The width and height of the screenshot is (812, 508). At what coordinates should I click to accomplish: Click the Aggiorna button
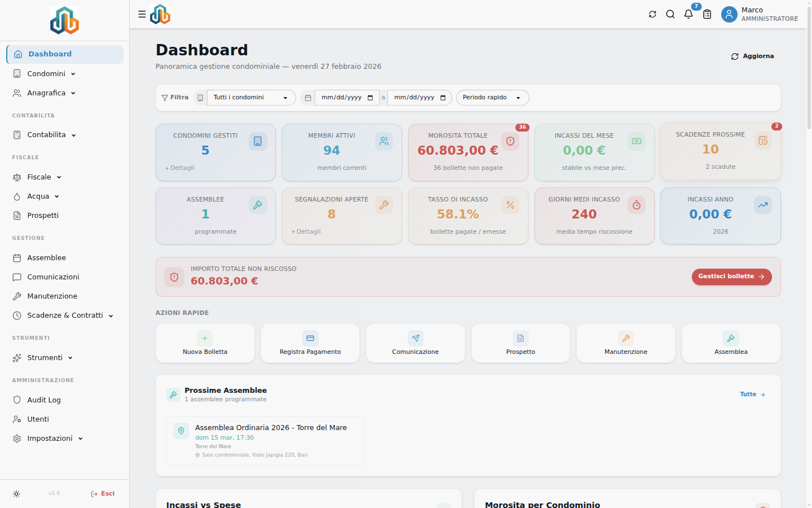tap(752, 56)
